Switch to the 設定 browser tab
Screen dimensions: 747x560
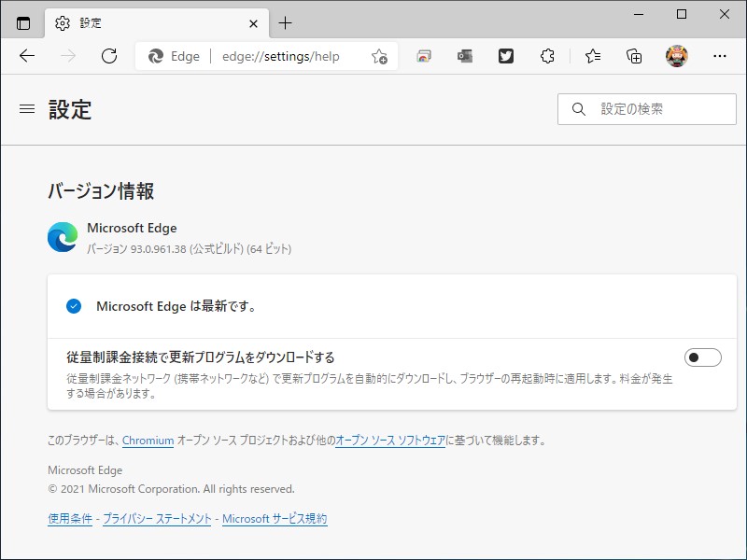tap(140, 23)
